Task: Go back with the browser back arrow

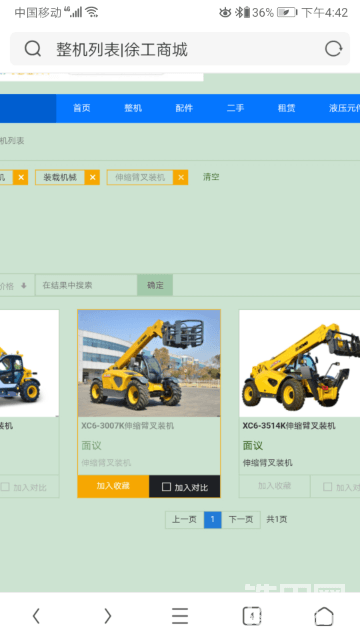Action: pos(36,616)
